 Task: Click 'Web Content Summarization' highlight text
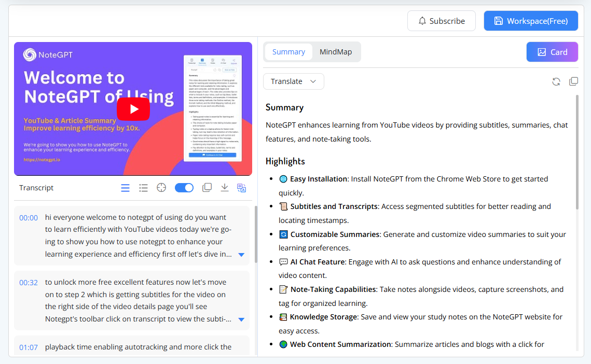341,344
